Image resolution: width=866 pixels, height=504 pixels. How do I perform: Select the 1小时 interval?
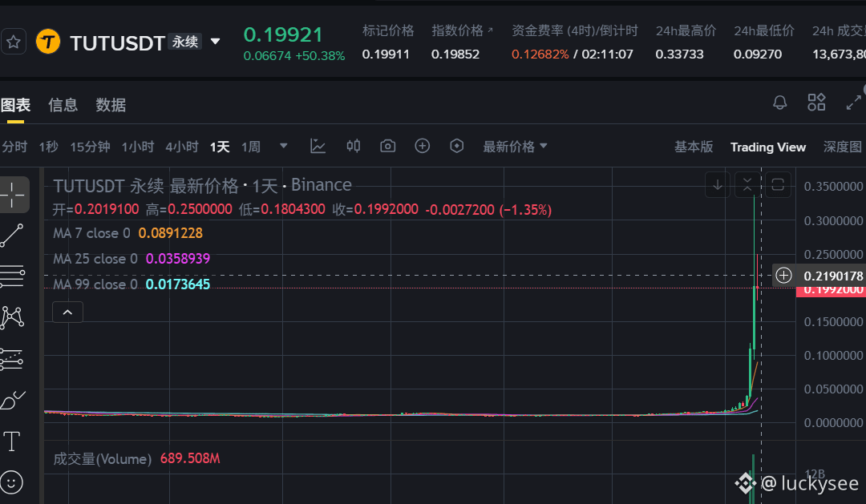(x=138, y=147)
